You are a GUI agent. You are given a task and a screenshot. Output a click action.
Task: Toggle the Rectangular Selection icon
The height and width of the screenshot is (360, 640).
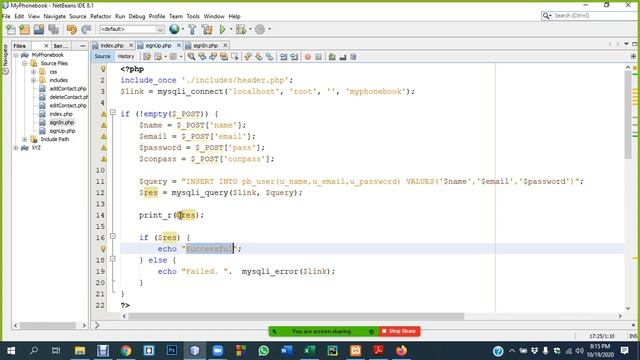point(235,57)
